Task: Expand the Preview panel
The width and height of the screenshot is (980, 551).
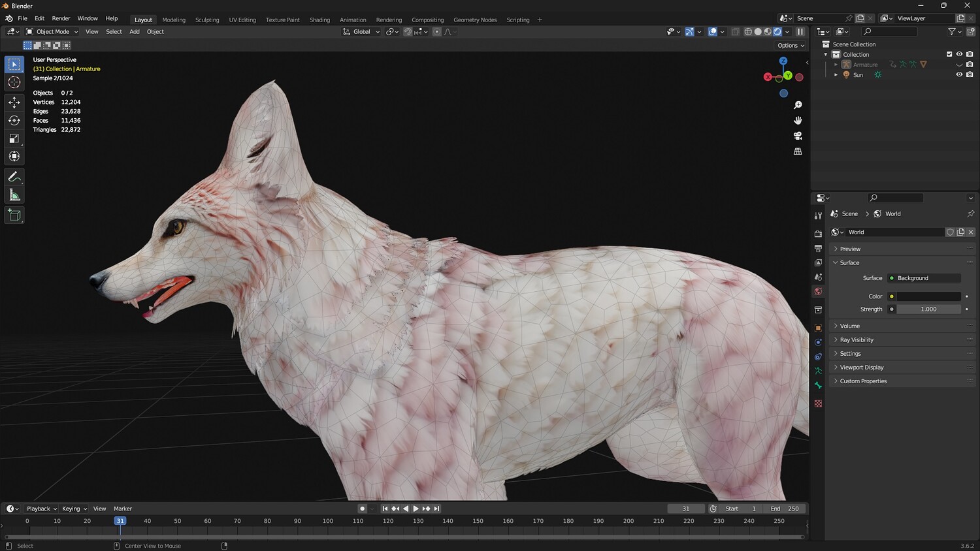Action: 902,249
